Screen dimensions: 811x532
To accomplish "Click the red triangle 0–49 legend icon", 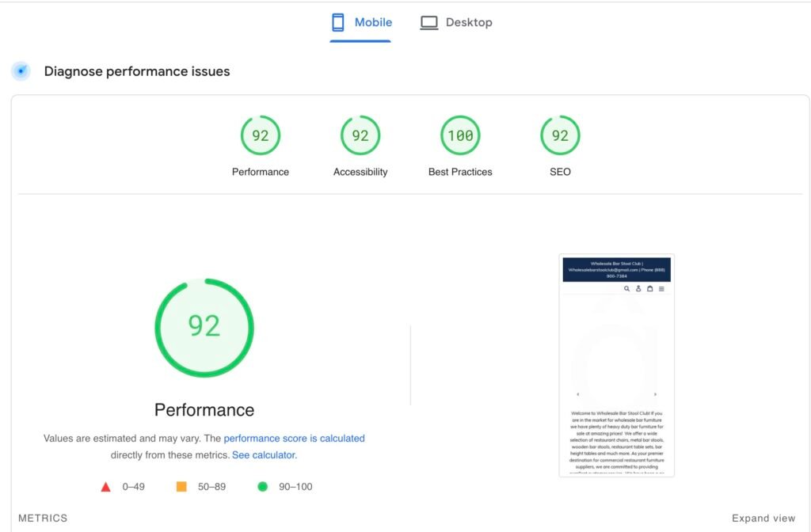I will point(105,487).
